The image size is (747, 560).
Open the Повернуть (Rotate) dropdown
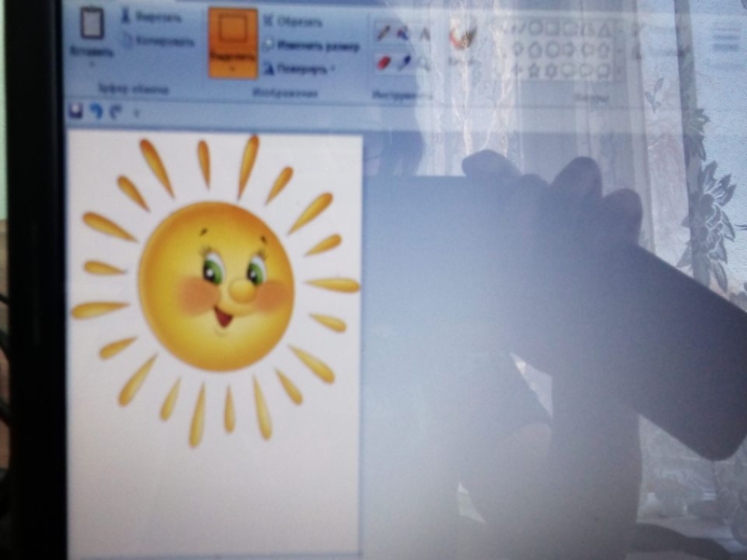[x=300, y=69]
